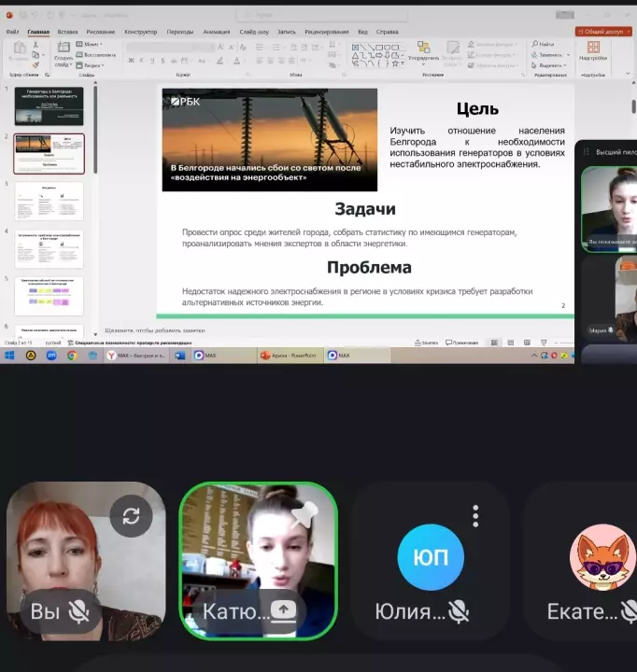Click the PowerPoint taskbar window button
This screenshot has width=637, height=672.
tap(288, 356)
